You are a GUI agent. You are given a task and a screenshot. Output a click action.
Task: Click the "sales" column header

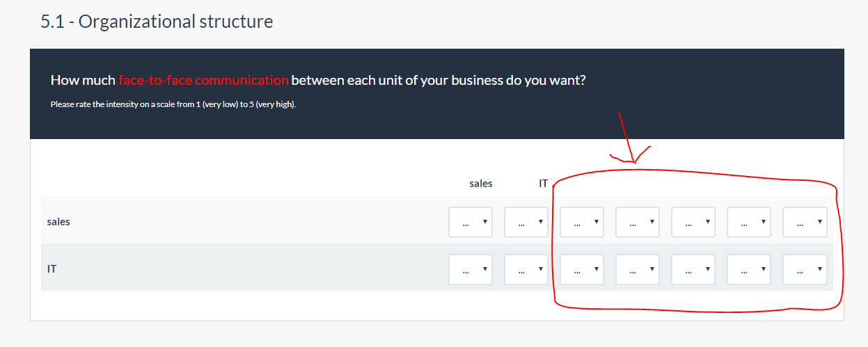(x=481, y=184)
